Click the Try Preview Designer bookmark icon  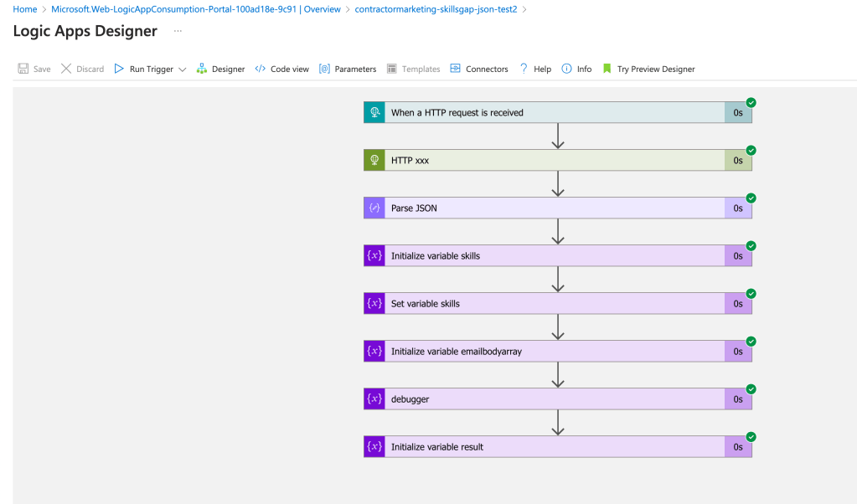(x=607, y=69)
